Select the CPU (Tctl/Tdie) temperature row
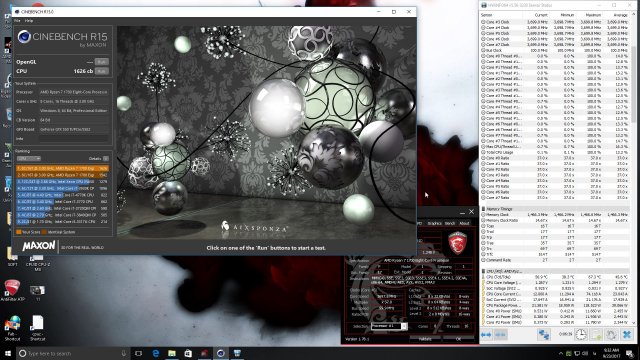The image size is (640, 360). point(556,277)
